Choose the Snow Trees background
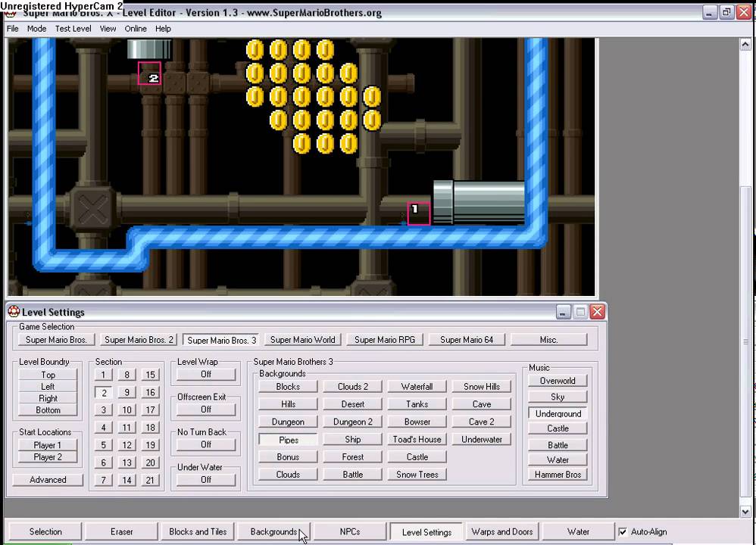This screenshot has height=545, width=756. [x=417, y=475]
